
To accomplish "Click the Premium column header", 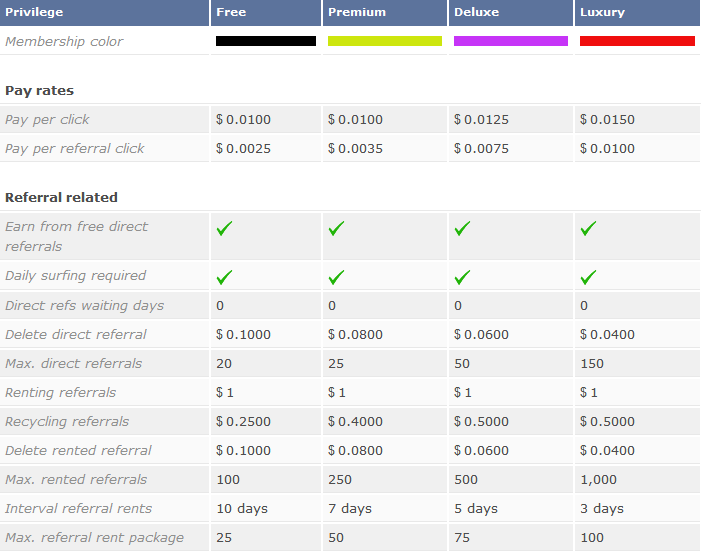I will 384,13.
